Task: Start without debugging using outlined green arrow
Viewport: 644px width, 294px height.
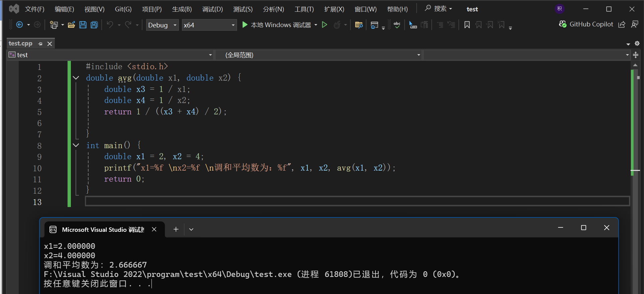Action: [x=324, y=25]
